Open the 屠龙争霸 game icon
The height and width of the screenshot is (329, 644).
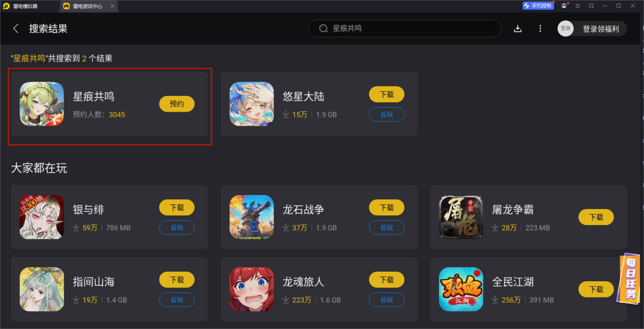click(461, 217)
